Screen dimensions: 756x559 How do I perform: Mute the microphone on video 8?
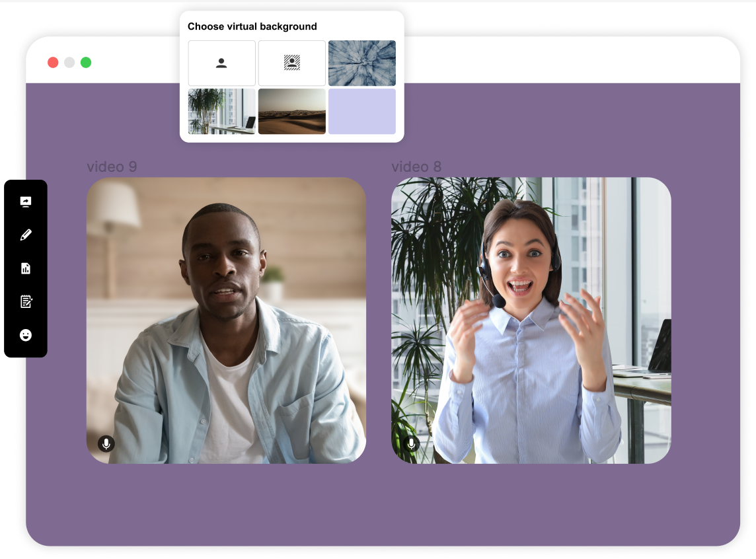(x=412, y=443)
